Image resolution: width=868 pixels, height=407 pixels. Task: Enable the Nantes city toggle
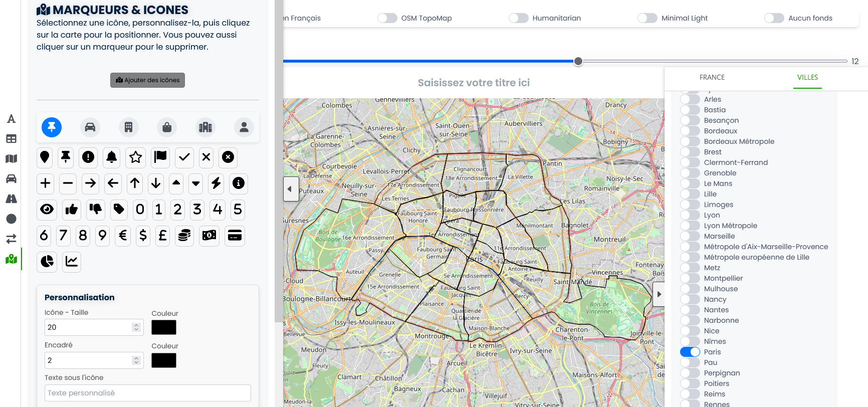pyautogui.click(x=690, y=310)
